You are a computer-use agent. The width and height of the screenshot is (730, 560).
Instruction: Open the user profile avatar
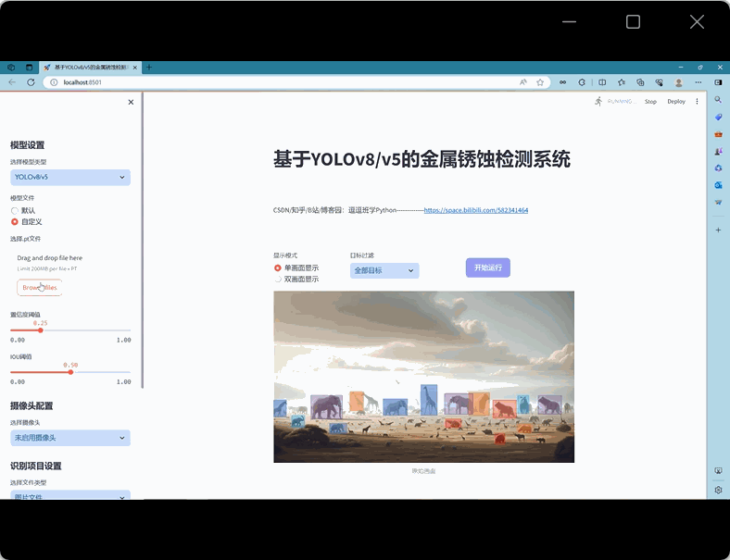point(679,82)
